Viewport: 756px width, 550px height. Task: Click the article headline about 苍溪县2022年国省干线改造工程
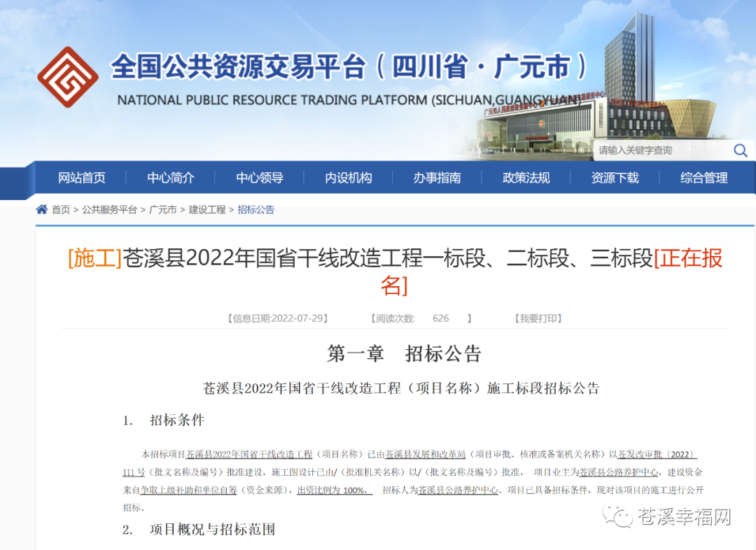click(x=395, y=272)
